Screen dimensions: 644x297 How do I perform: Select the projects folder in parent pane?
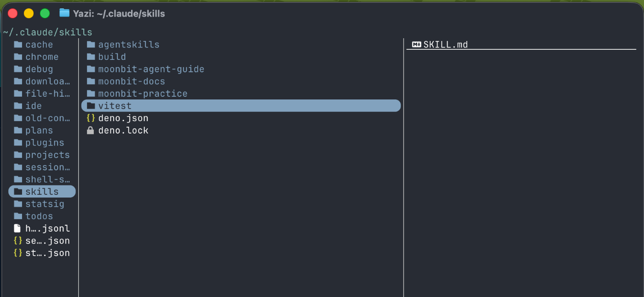(x=47, y=155)
